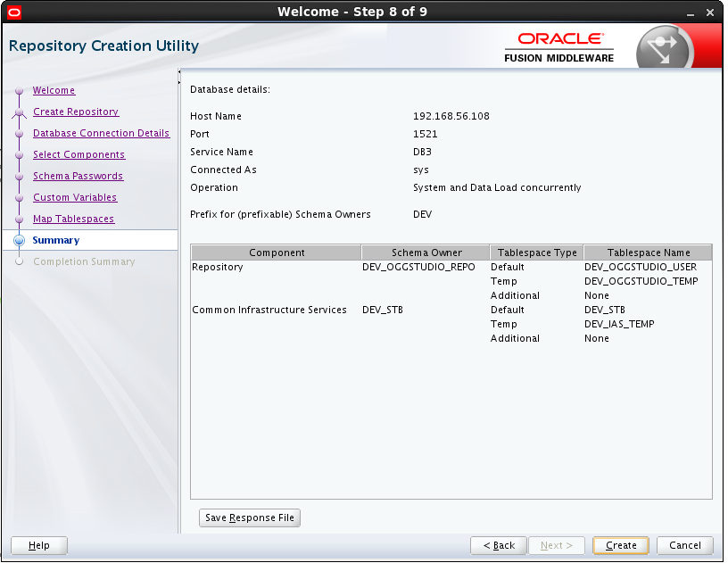This screenshot has width=728, height=563.
Task: Go to the Welcome step
Action: (x=54, y=90)
